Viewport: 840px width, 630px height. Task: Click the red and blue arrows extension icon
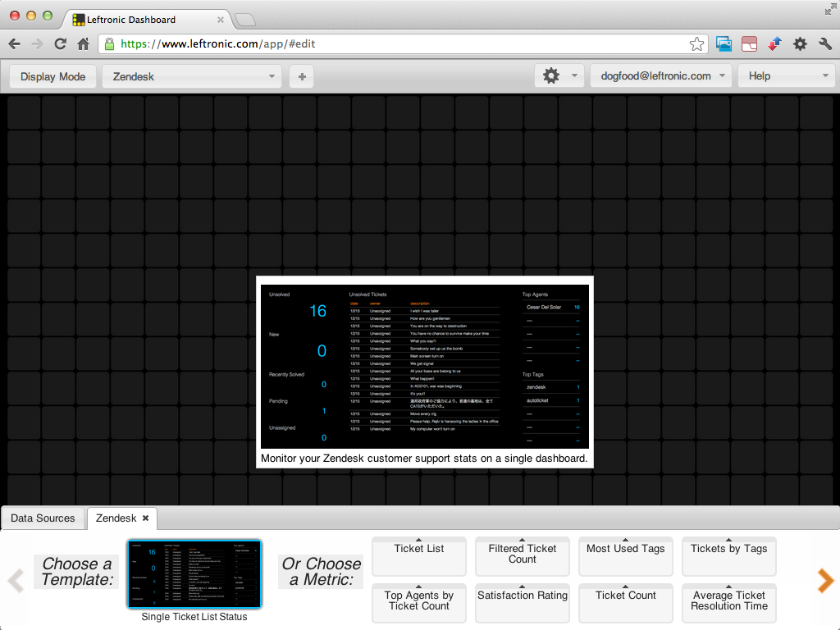[774, 44]
